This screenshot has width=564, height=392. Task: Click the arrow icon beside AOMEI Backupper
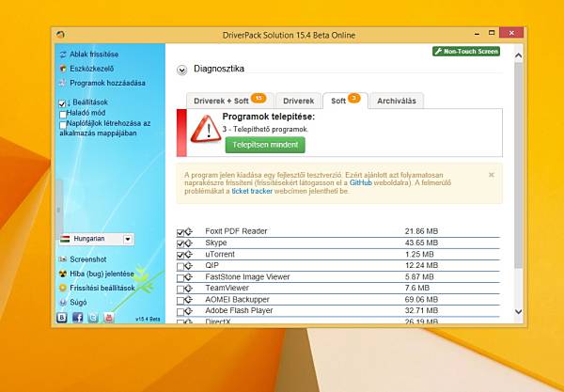coord(189,300)
